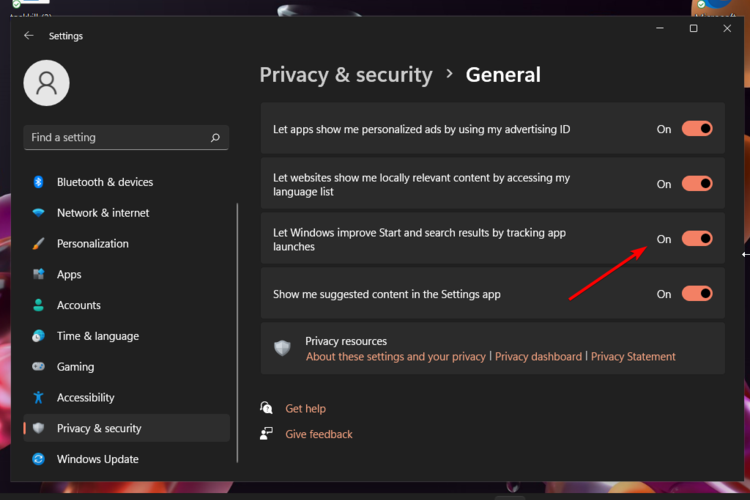750x500 pixels.
Task: Switch off suggested content in Settings
Action: coord(697,294)
